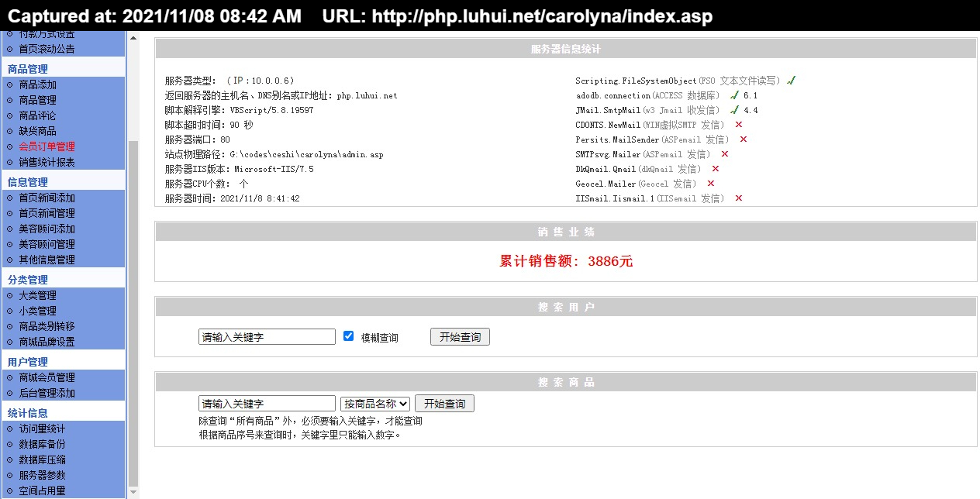Open 美容顾问管理 page
The image size is (980, 499).
(x=47, y=244)
